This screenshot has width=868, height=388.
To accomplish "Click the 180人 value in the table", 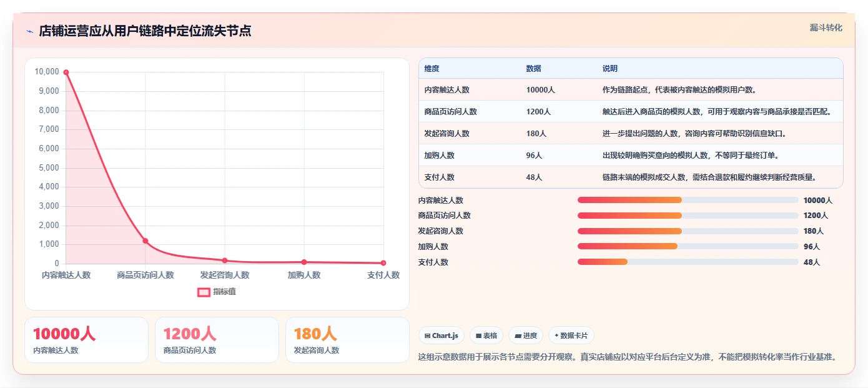I will click(536, 134).
